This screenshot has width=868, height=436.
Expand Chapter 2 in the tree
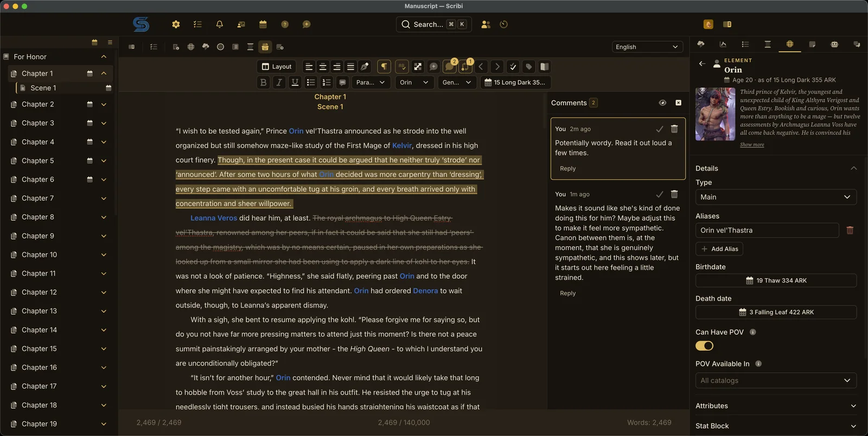[104, 104]
